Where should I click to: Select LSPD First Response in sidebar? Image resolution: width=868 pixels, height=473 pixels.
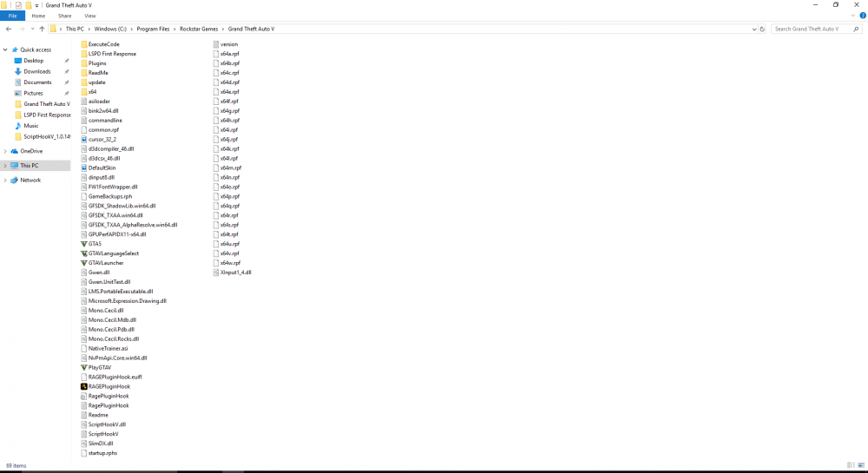47,115
